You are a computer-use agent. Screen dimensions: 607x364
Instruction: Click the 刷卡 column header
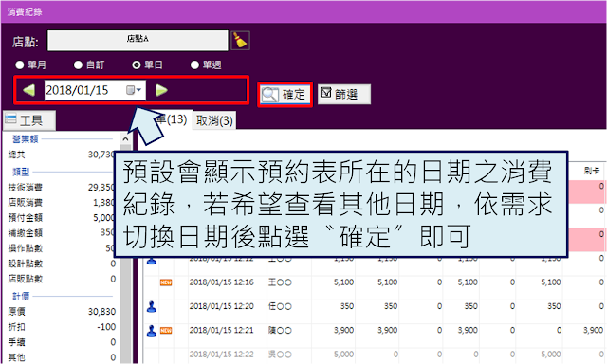pyautogui.click(x=592, y=171)
